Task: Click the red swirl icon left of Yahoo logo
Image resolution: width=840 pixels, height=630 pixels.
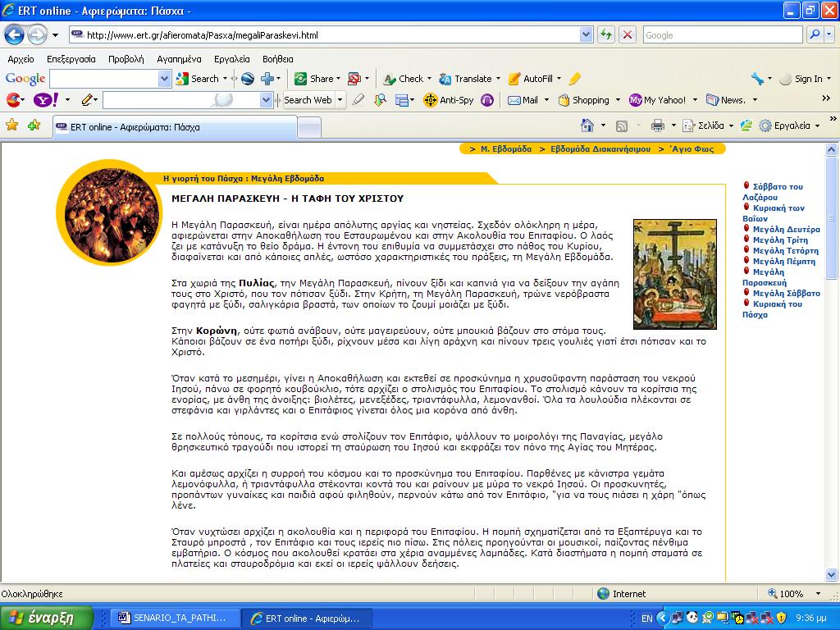Action: point(13,99)
